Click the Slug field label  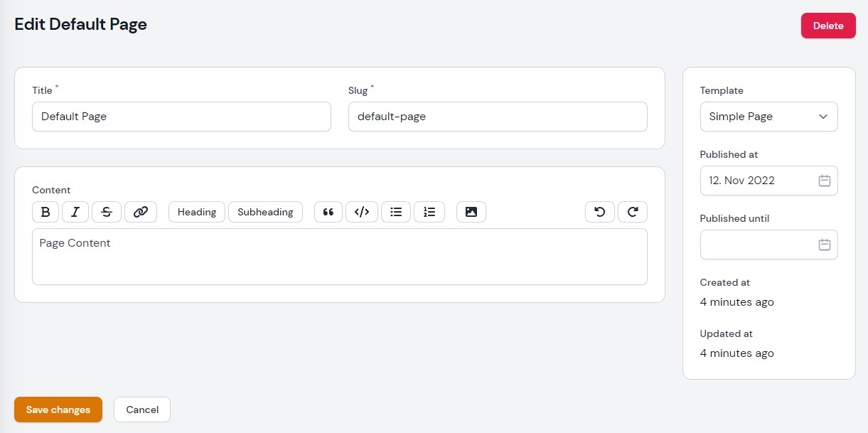click(358, 90)
